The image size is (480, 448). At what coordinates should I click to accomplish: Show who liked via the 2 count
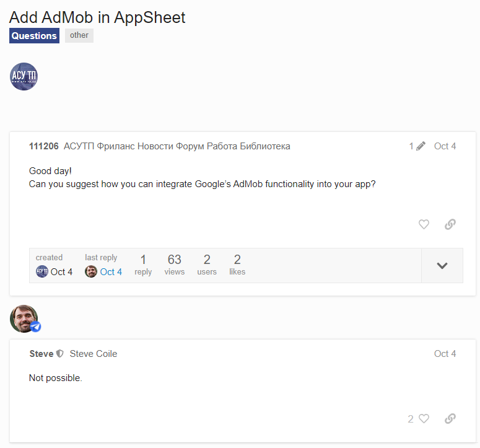point(411,419)
